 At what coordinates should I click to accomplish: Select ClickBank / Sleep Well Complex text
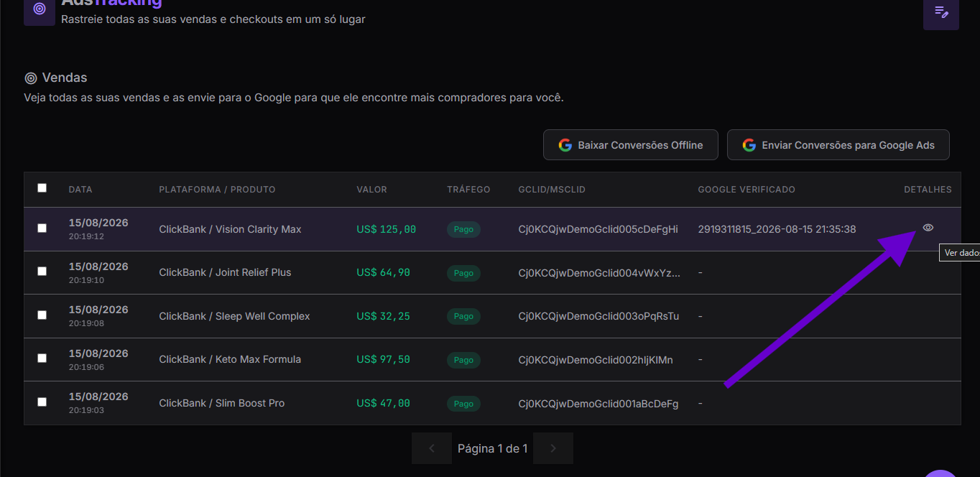click(x=234, y=316)
